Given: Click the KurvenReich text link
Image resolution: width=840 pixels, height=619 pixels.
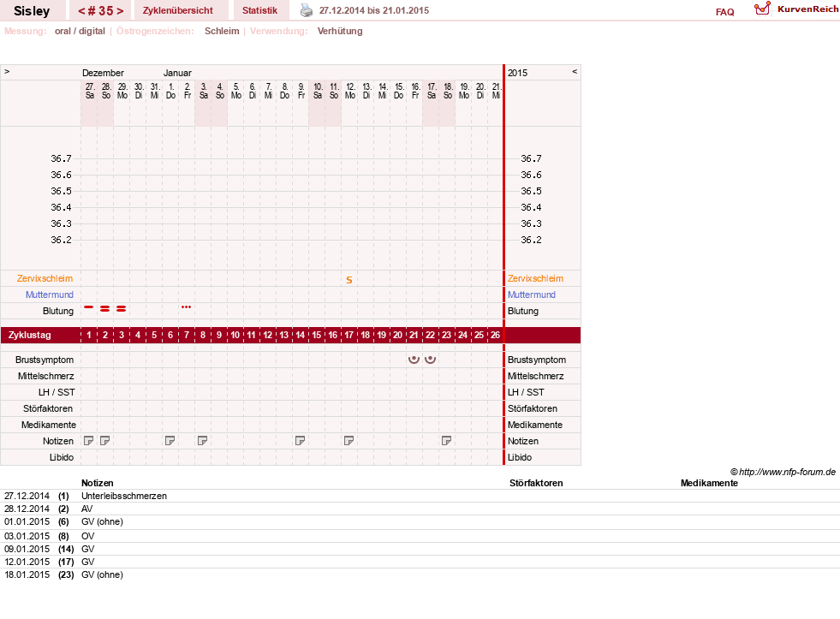Looking at the screenshot, I should point(807,9).
